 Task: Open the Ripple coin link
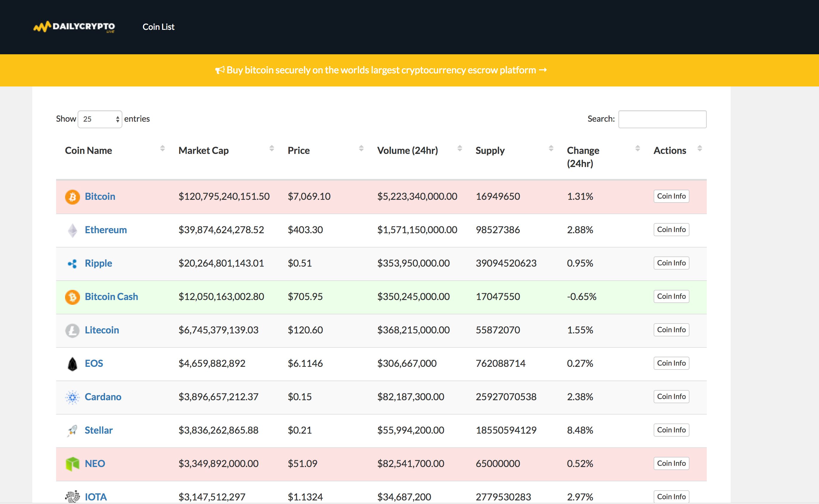point(98,263)
